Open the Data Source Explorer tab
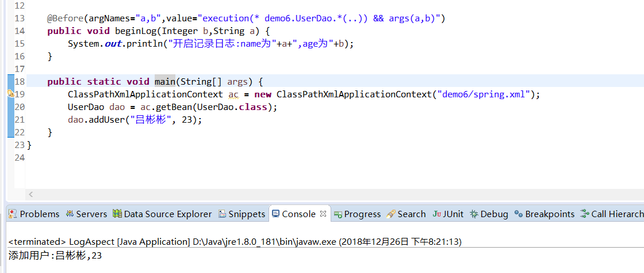This screenshot has height=273, width=644. coord(162,214)
